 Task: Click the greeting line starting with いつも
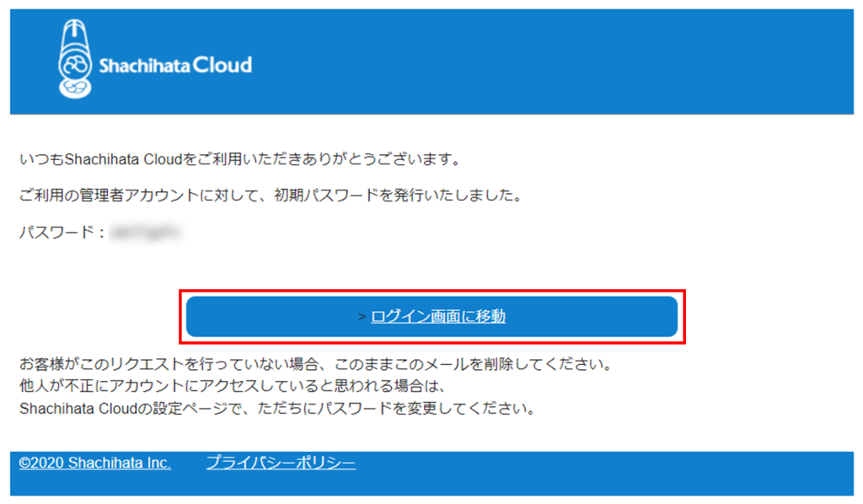(x=240, y=159)
